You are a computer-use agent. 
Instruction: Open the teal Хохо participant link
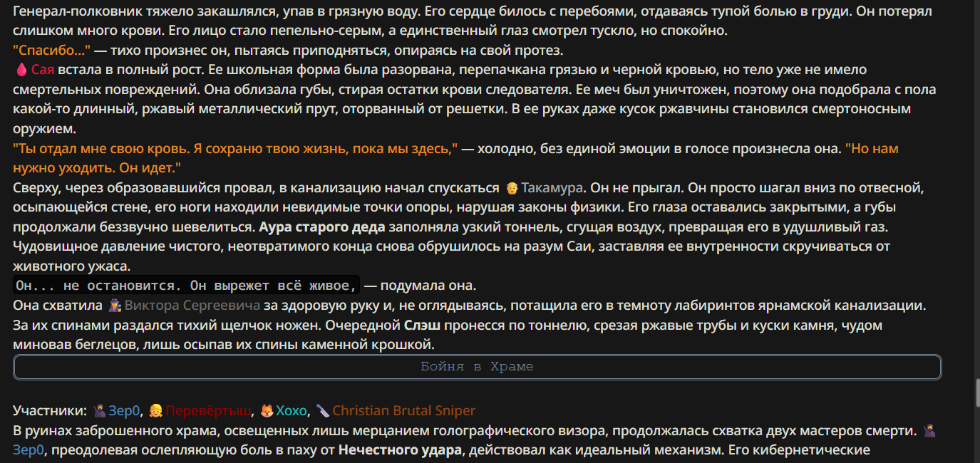(292, 411)
